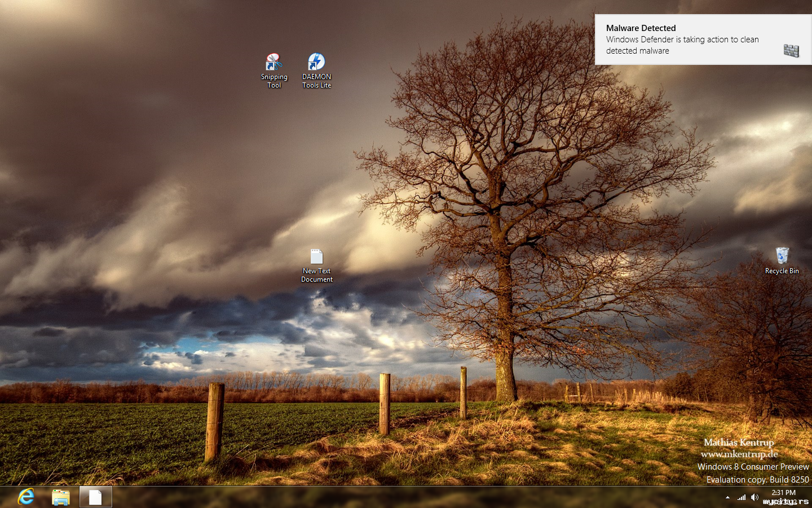This screenshot has width=812, height=508.
Task: Open the Malware Detected notification
Action: click(703, 40)
